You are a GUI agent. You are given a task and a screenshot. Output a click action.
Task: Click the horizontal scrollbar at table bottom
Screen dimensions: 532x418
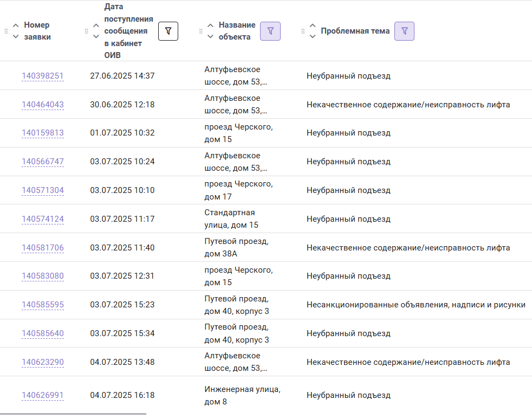click(x=73, y=414)
